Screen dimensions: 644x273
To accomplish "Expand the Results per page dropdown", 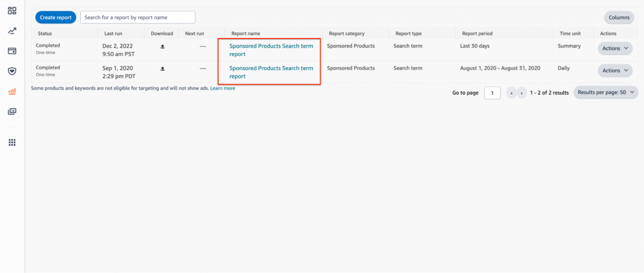I will (x=606, y=92).
